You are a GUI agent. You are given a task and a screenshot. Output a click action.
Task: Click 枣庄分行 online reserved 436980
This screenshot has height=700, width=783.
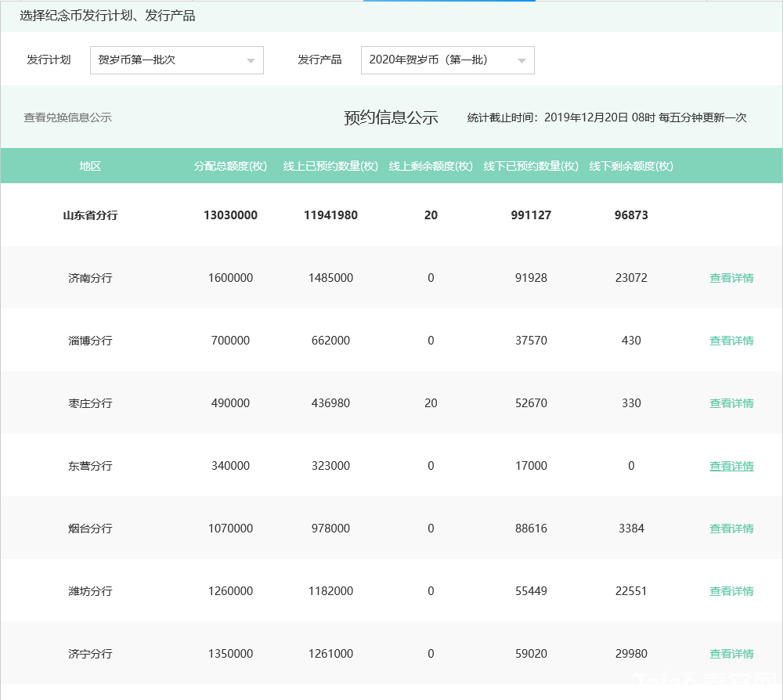coord(330,403)
